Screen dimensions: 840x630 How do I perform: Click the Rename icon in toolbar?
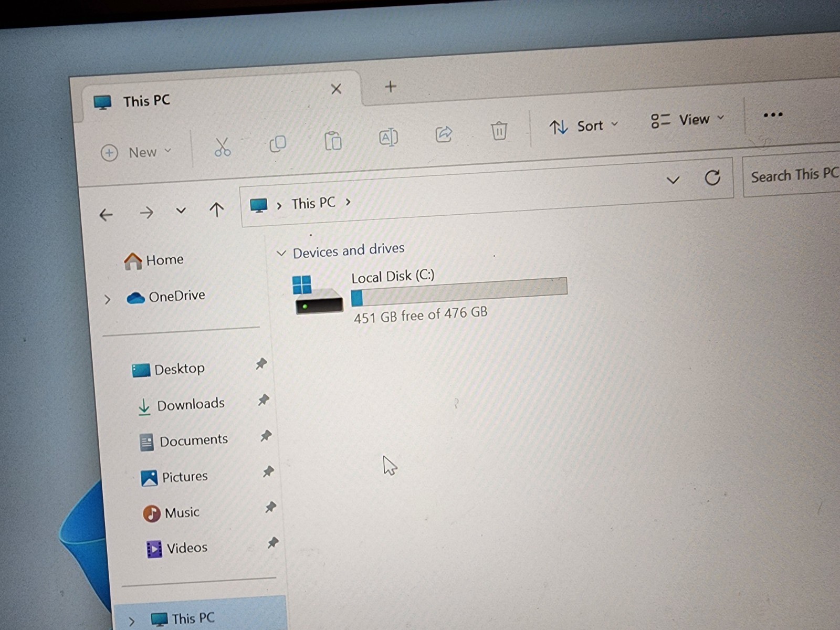pos(388,138)
